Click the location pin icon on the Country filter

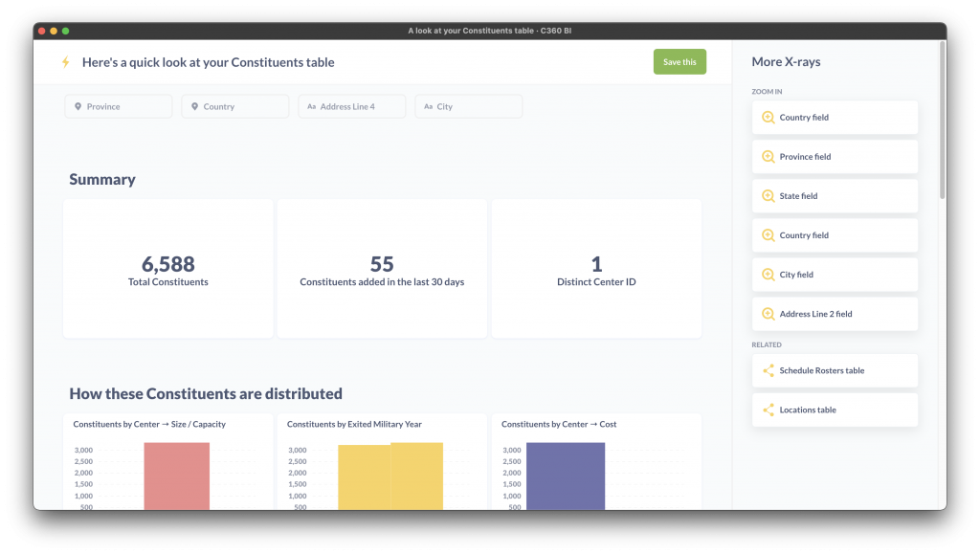click(194, 106)
